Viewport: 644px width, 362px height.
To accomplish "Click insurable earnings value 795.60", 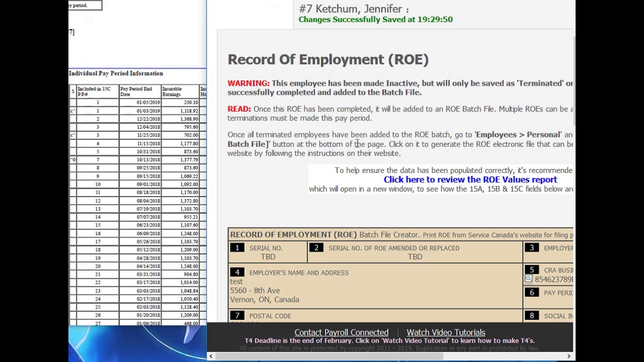I will tap(191, 127).
